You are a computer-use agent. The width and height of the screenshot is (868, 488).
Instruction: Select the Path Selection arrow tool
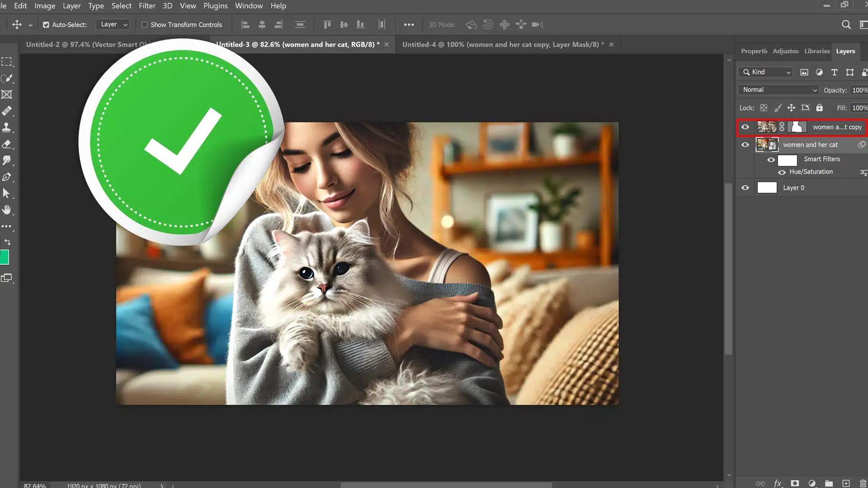pos(7,193)
